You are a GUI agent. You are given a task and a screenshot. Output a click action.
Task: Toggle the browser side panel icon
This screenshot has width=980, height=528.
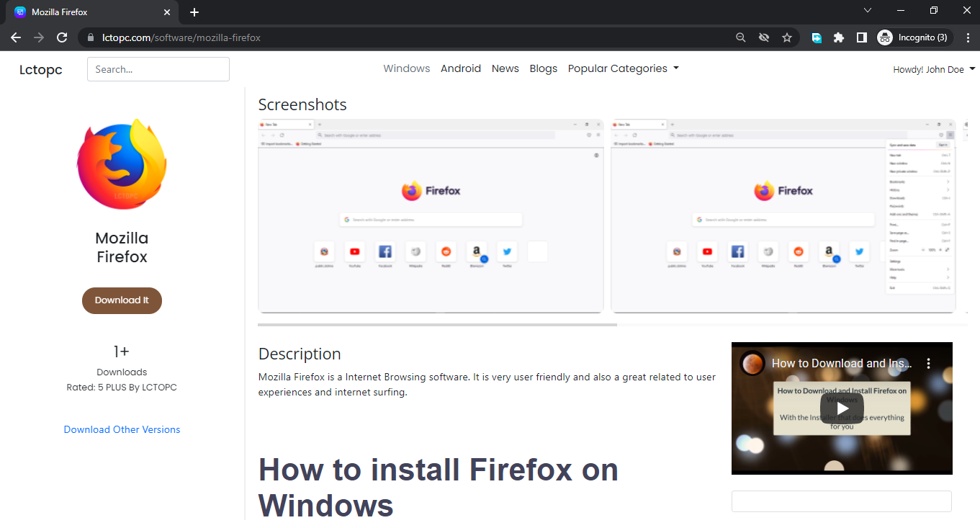[861, 37]
